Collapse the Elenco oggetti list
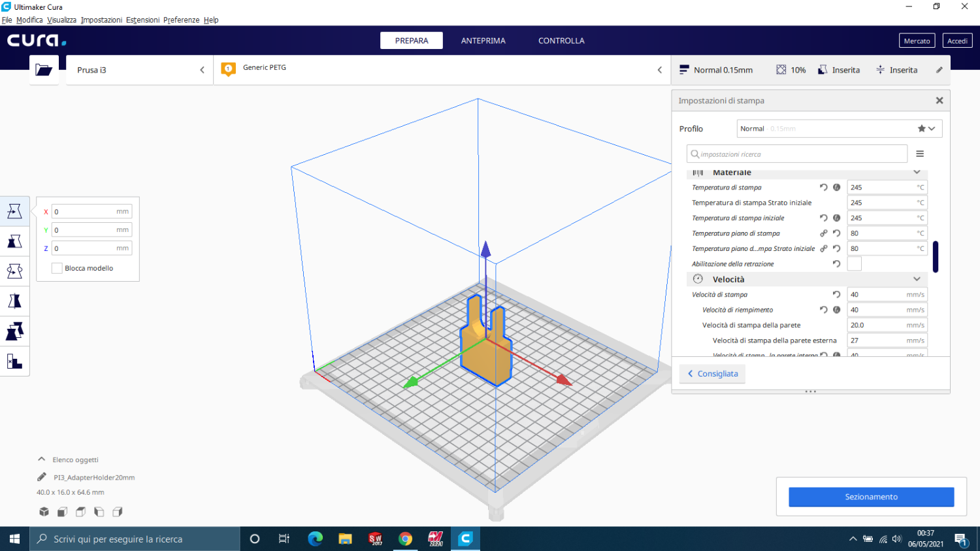 click(42, 459)
